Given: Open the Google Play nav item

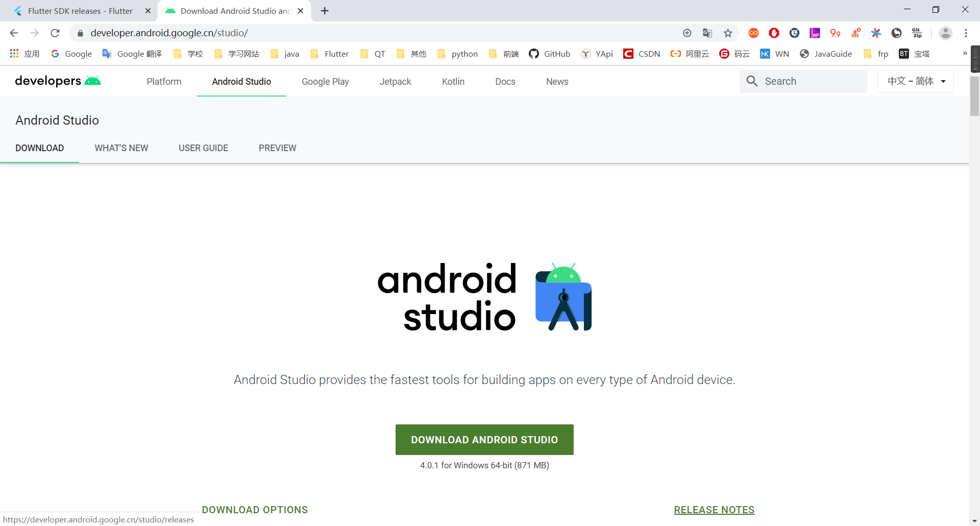Looking at the screenshot, I should point(325,82).
